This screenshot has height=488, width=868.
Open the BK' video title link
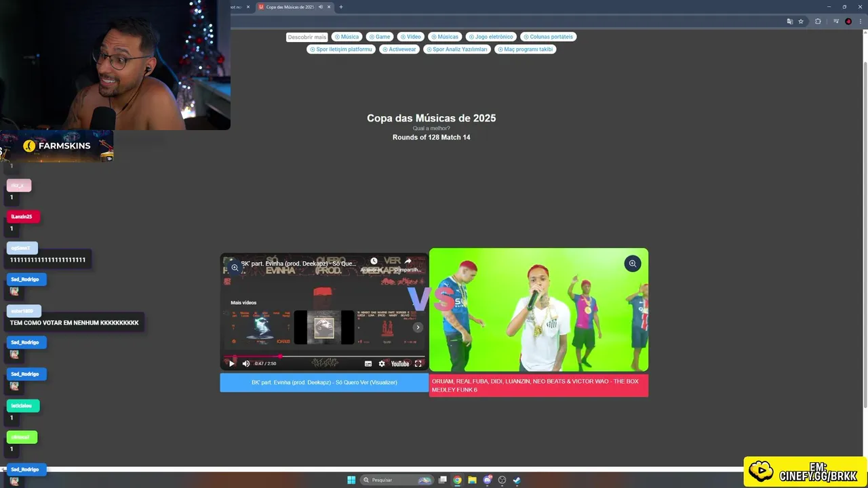298,264
